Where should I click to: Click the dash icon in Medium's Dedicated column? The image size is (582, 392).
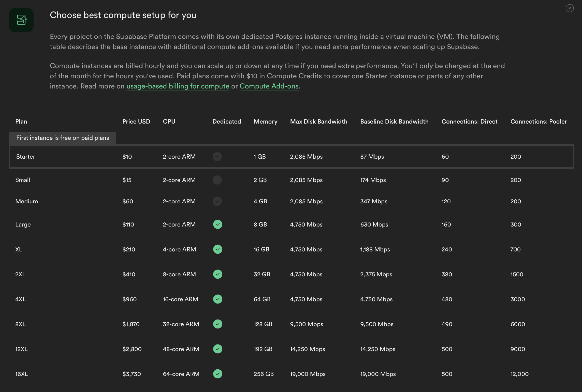pyautogui.click(x=217, y=201)
